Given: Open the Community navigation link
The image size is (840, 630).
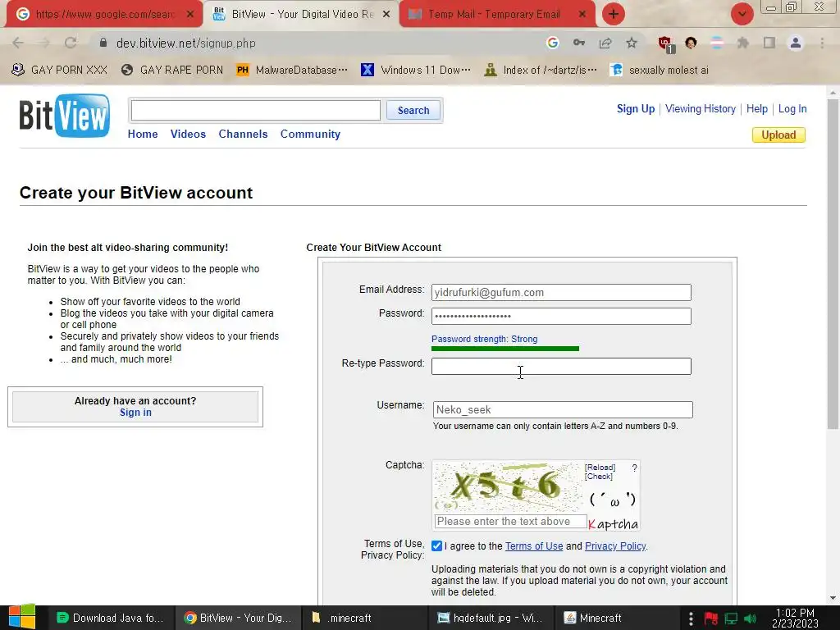Looking at the screenshot, I should (310, 134).
